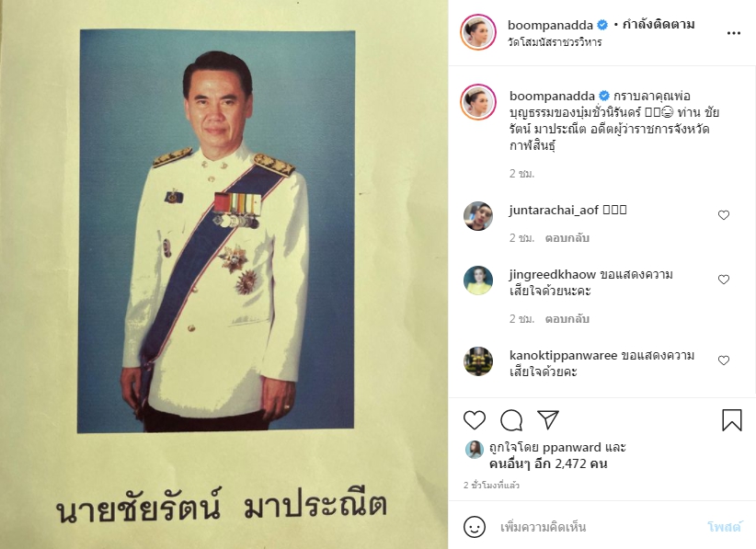756x549 pixels.
Task: Open comments via speech bubble icon
Action: pyautogui.click(x=511, y=420)
